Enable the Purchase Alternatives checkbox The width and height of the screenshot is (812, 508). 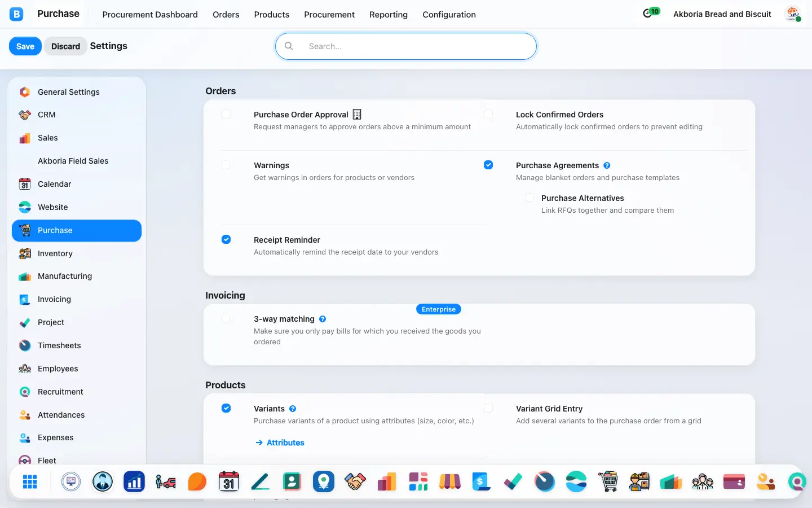(x=529, y=198)
